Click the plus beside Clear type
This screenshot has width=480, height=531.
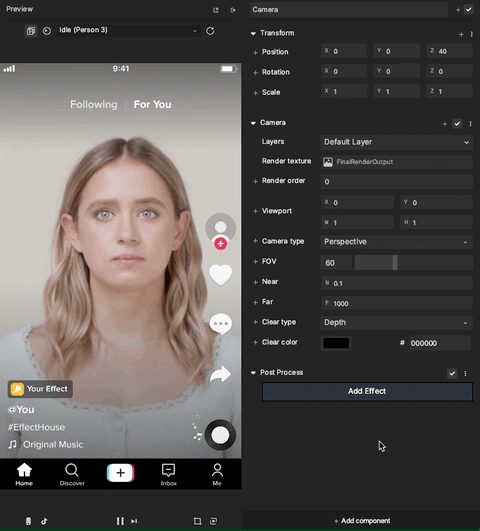pos(255,322)
